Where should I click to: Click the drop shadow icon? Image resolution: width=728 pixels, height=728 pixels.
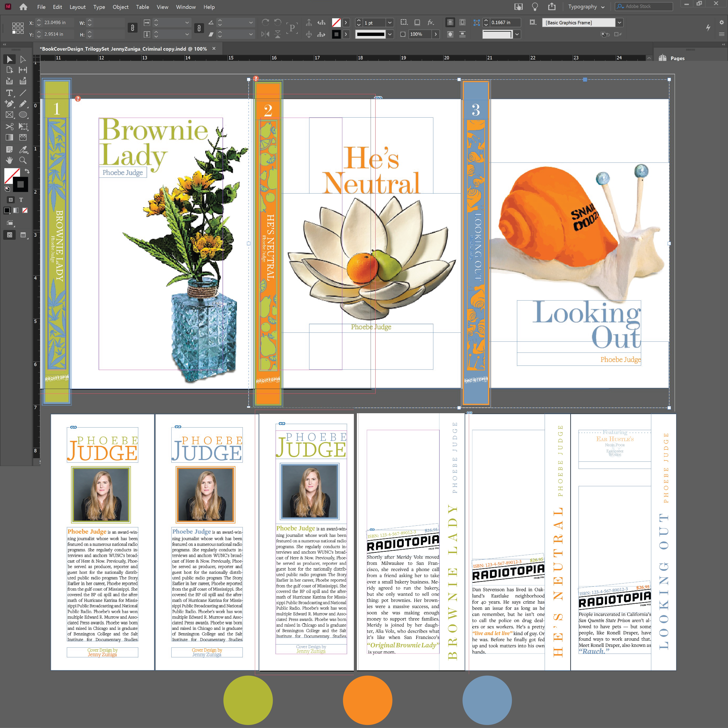[417, 23]
